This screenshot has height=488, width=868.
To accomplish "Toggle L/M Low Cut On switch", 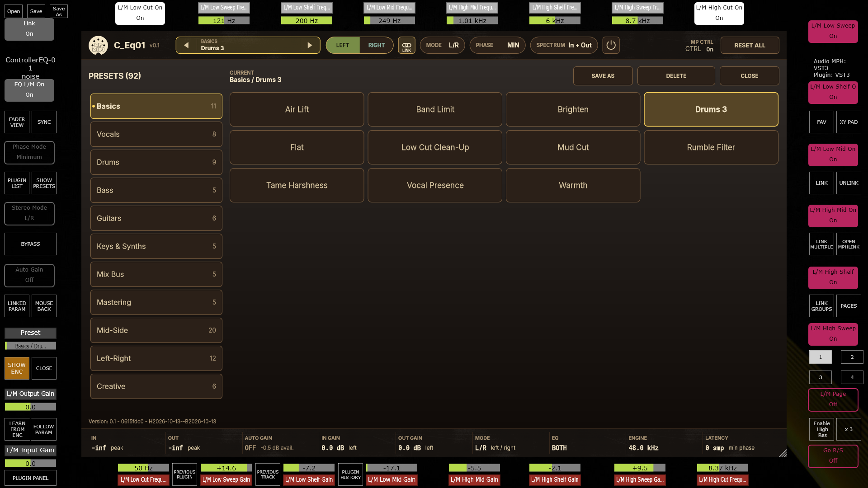I will pyautogui.click(x=140, y=13).
